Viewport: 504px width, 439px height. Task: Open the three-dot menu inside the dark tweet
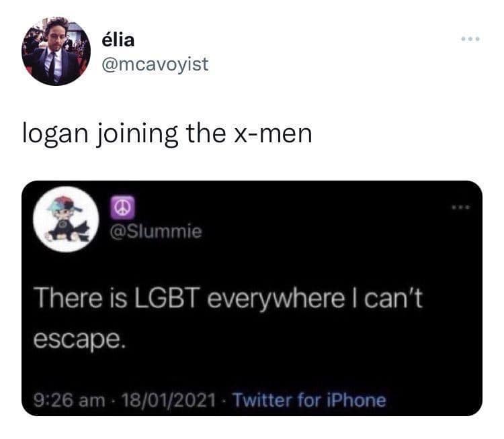[461, 207]
